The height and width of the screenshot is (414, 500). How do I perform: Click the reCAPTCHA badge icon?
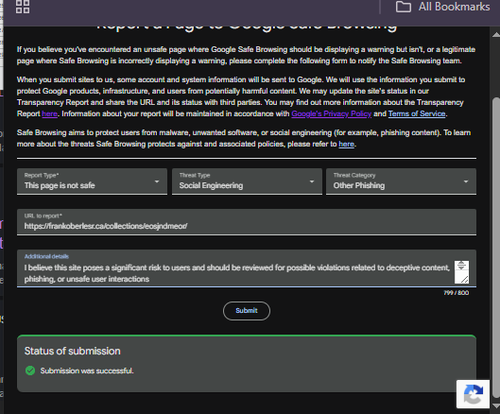point(473,394)
